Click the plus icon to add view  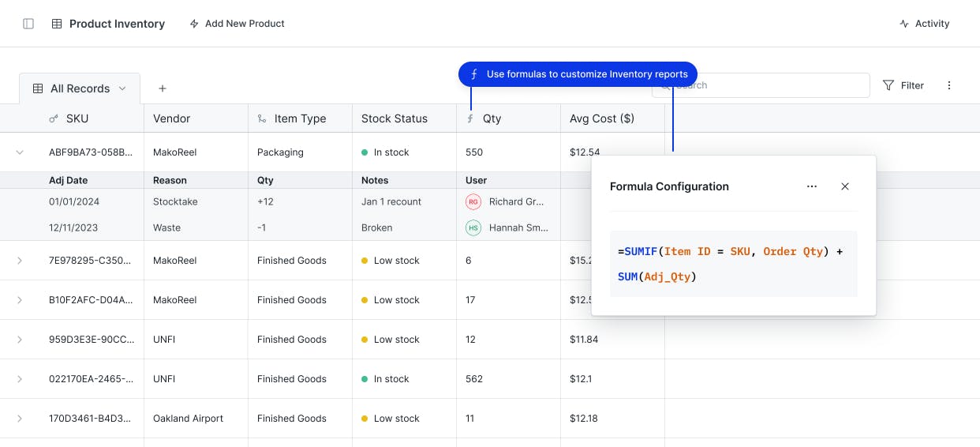163,88
